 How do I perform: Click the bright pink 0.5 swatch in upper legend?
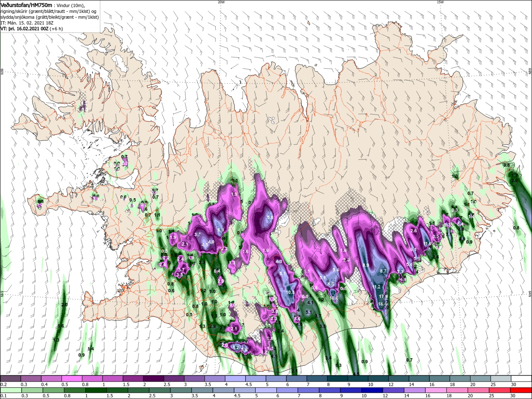(71, 378)
